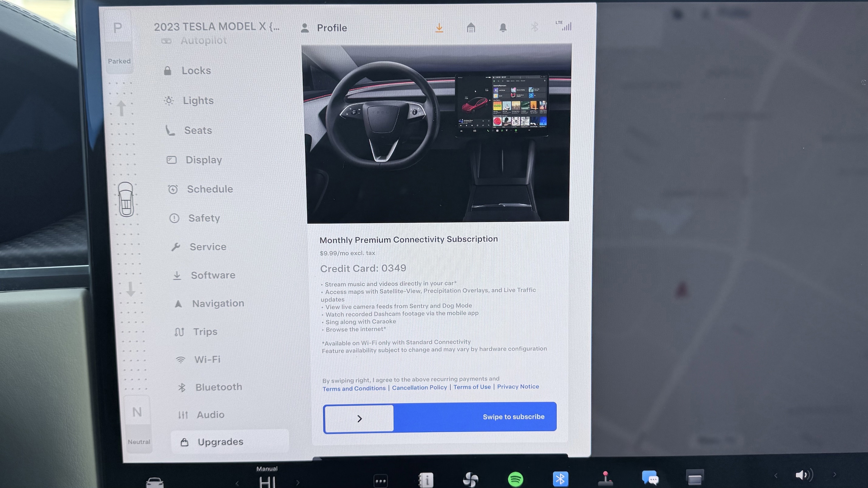The image size is (868, 488).
Task: Tap the volume speaker icon
Action: (x=804, y=475)
